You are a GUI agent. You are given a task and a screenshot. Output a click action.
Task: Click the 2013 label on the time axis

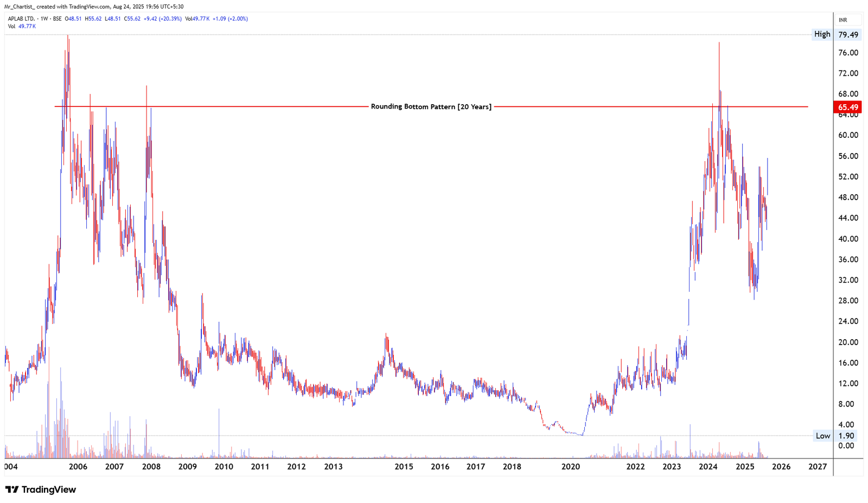tap(333, 466)
